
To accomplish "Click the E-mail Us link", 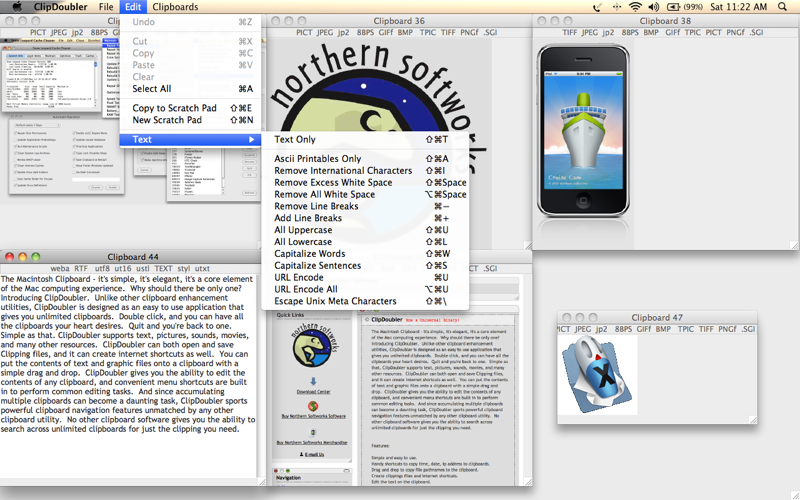I will 314,454.
